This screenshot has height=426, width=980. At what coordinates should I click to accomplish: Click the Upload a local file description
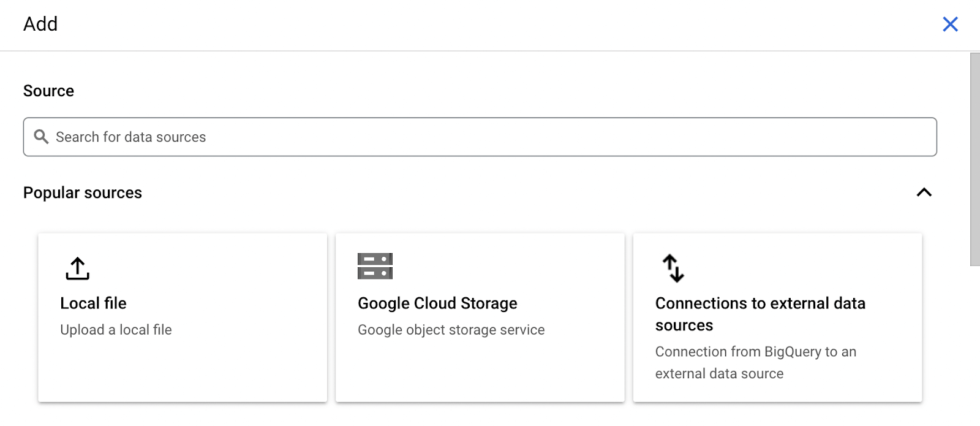(116, 330)
